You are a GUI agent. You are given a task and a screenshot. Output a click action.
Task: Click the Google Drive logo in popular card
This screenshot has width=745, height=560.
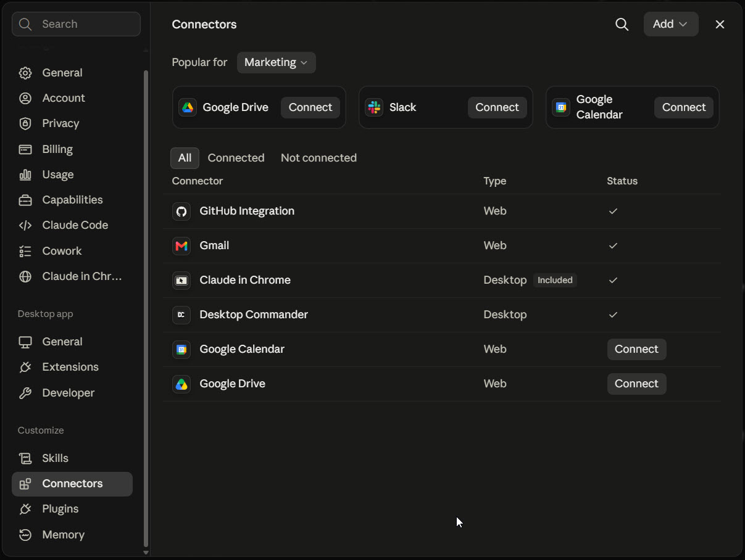pos(188,107)
